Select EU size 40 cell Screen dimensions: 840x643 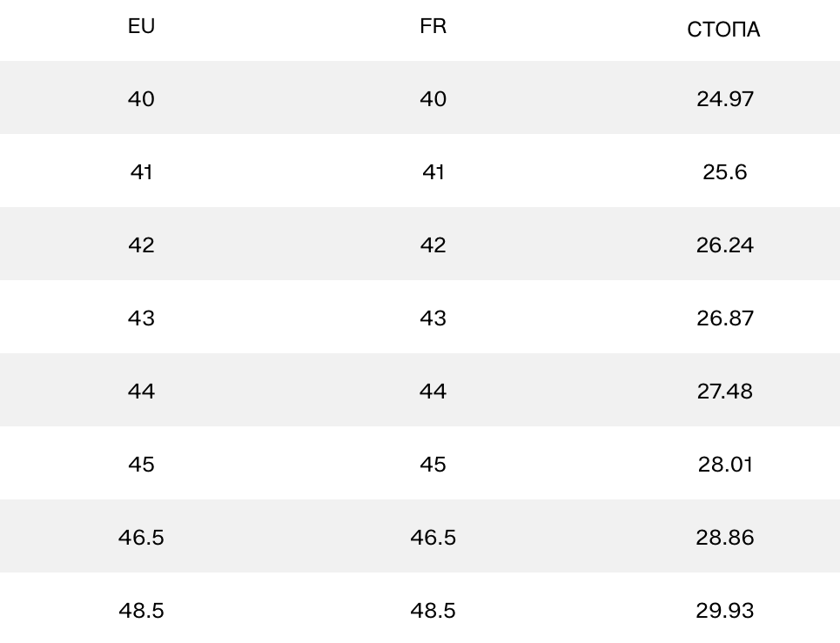pos(141,99)
